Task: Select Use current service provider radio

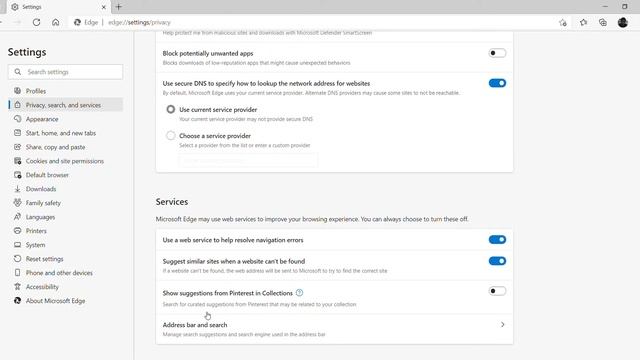Action: coord(171,109)
